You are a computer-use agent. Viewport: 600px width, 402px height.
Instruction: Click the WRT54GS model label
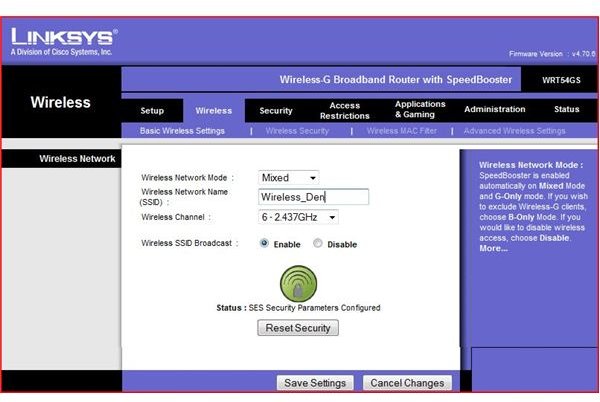561,80
